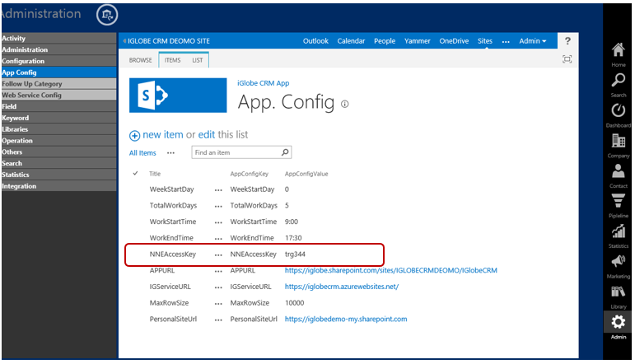635x364 pixels.
Task: Click the plus icon for new item
Action: [134, 135]
